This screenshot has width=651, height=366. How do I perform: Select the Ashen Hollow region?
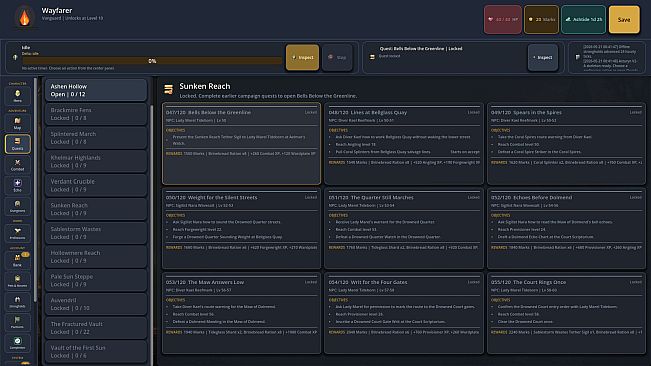tap(96, 90)
